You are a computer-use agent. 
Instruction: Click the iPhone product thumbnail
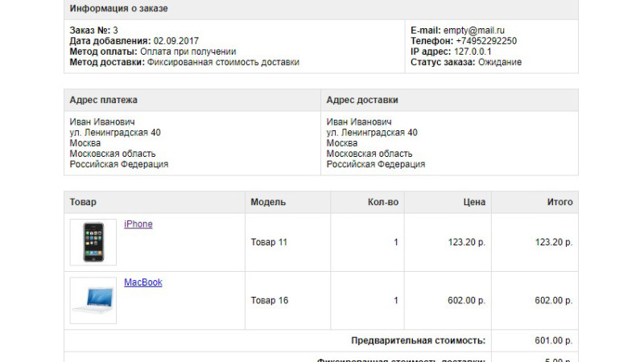tap(93, 242)
